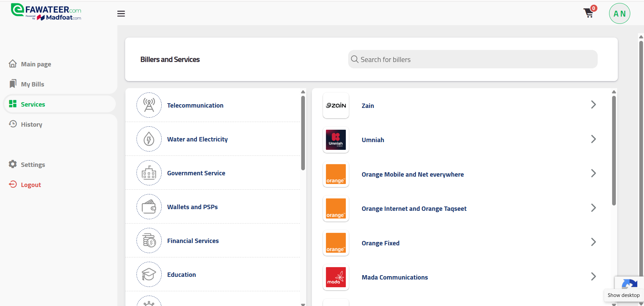Focus the Search for billers field
Viewport: 644px width, 306px height.
click(473, 60)
